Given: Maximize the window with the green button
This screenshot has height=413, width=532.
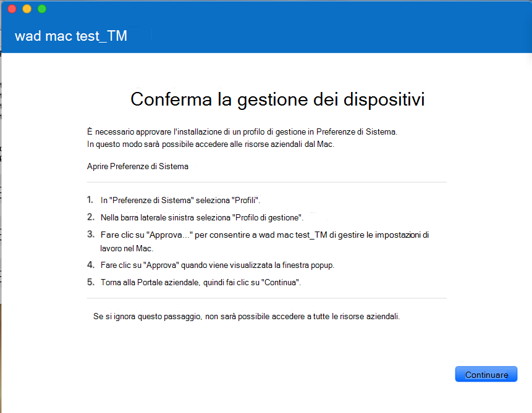Looking at the screenshot, I should coord(41,9).
